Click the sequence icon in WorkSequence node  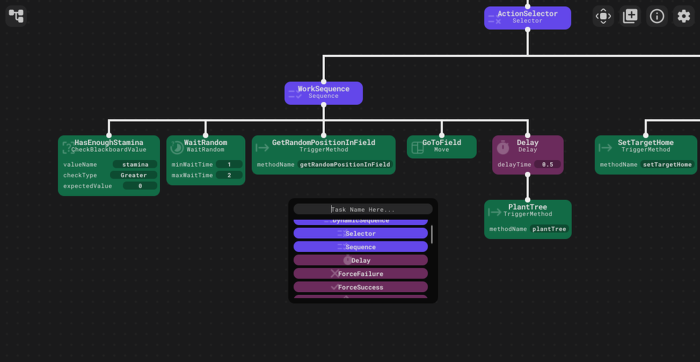click(x=295, y=94)
